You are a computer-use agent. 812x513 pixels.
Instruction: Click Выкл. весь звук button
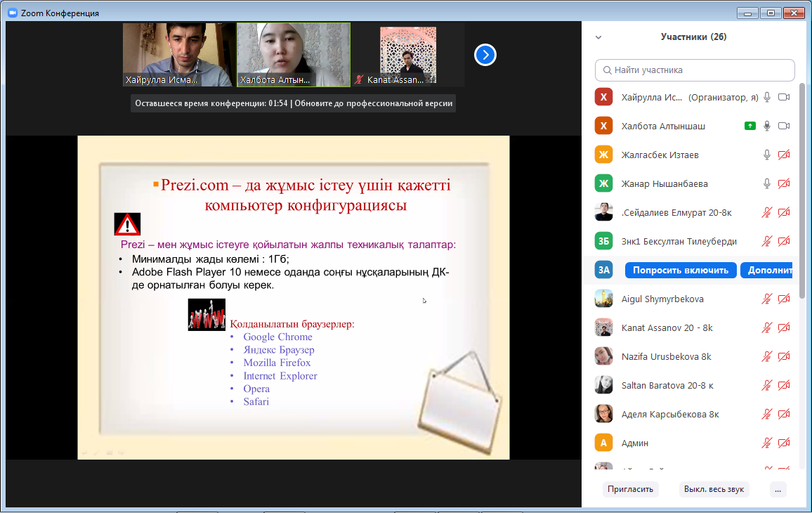pos(714,489)
